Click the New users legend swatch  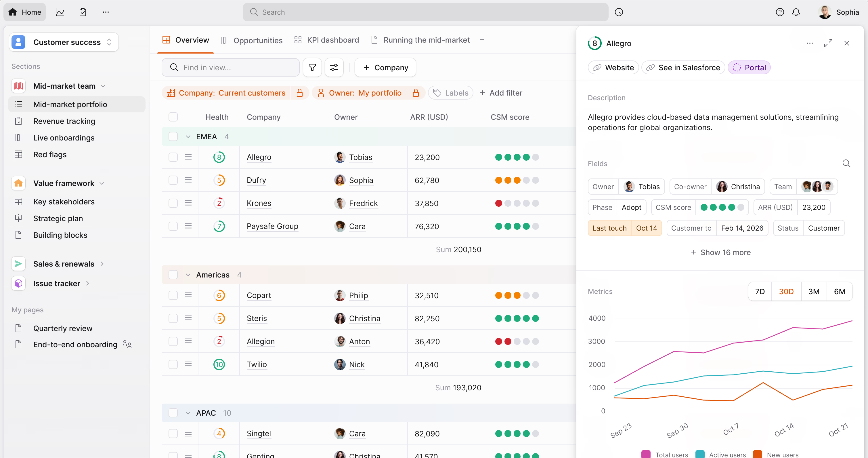[757, 454]
